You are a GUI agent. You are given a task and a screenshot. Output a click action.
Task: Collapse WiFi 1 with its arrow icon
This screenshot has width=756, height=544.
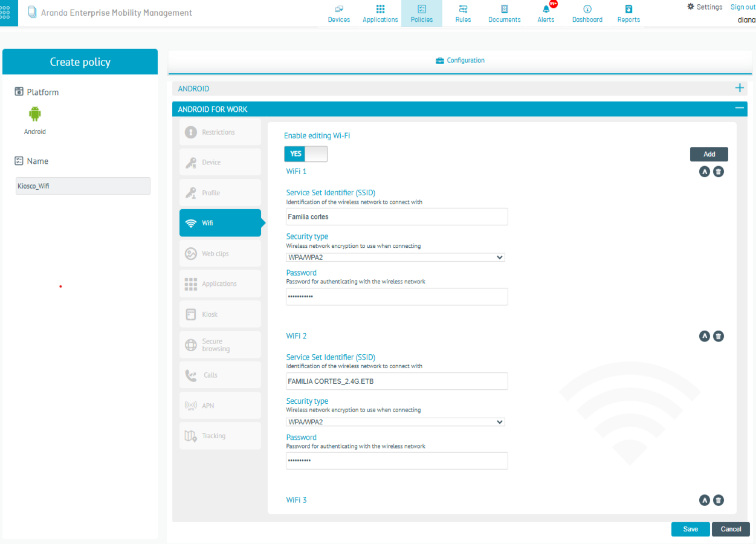coord(705,172)
